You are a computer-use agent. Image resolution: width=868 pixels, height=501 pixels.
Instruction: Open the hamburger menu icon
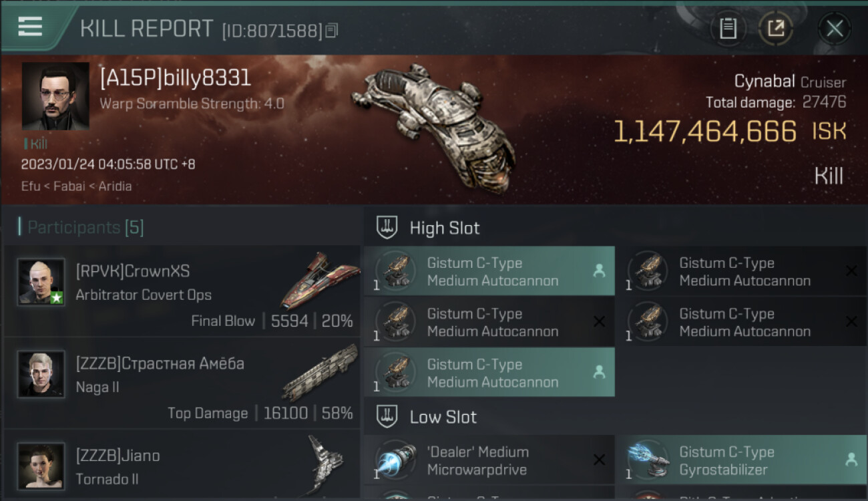coord(30,27)
